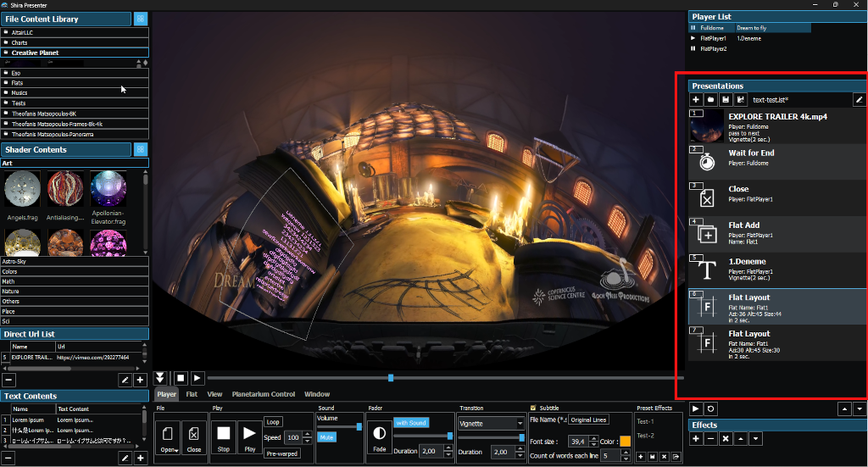Enable the Subtitle checkbox

coord(533,409)
